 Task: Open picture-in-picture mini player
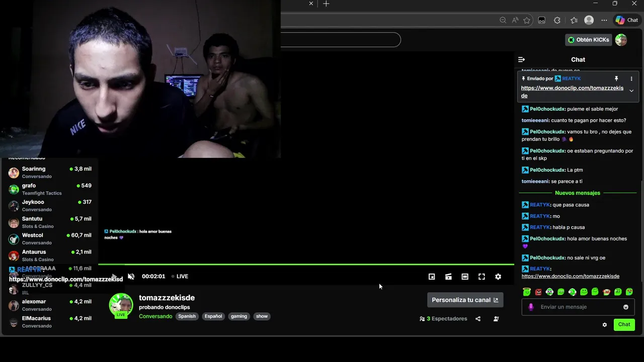[432, 277]
